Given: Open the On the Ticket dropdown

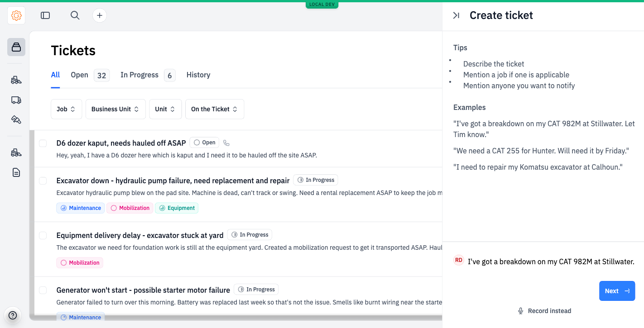Looking at the screenshot, I should click(215, 109).
